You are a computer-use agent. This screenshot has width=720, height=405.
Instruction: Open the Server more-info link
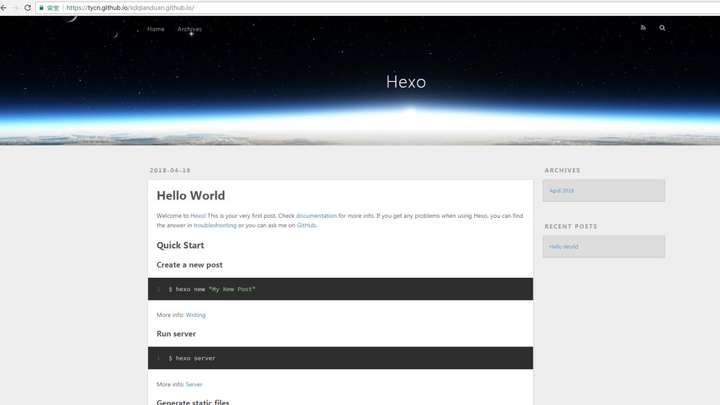194,384
